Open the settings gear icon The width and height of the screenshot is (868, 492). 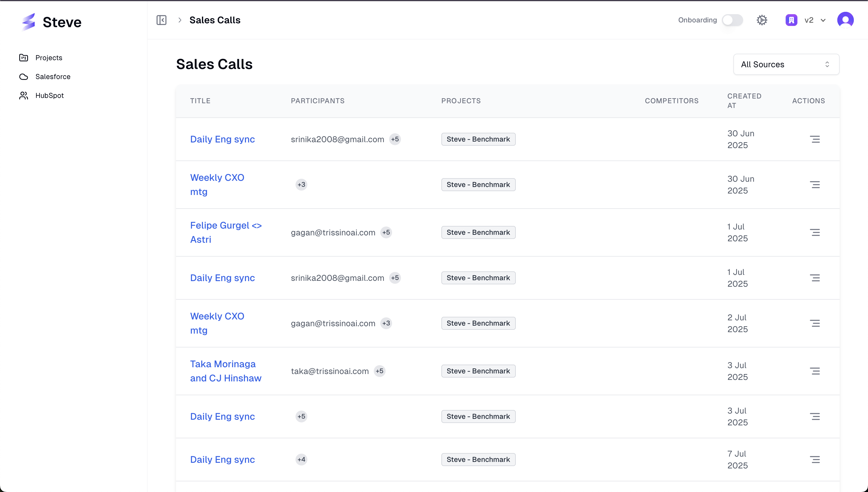(x=761, y=20)
